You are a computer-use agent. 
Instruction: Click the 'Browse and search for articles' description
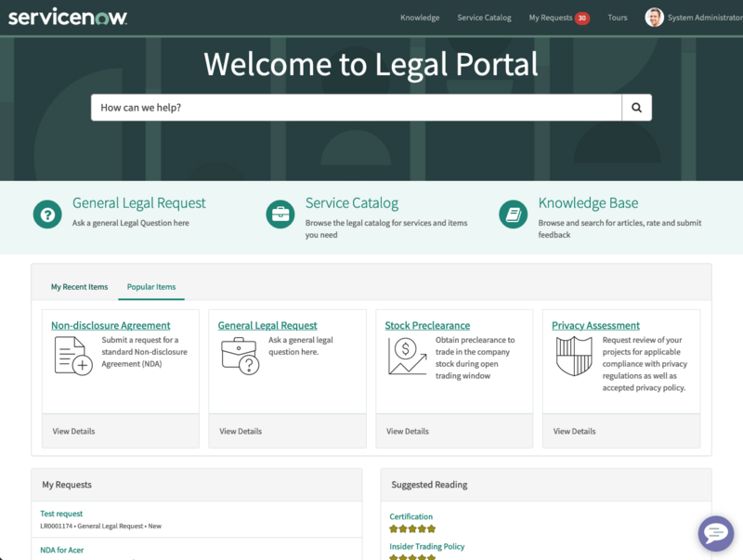pos(619,228)
